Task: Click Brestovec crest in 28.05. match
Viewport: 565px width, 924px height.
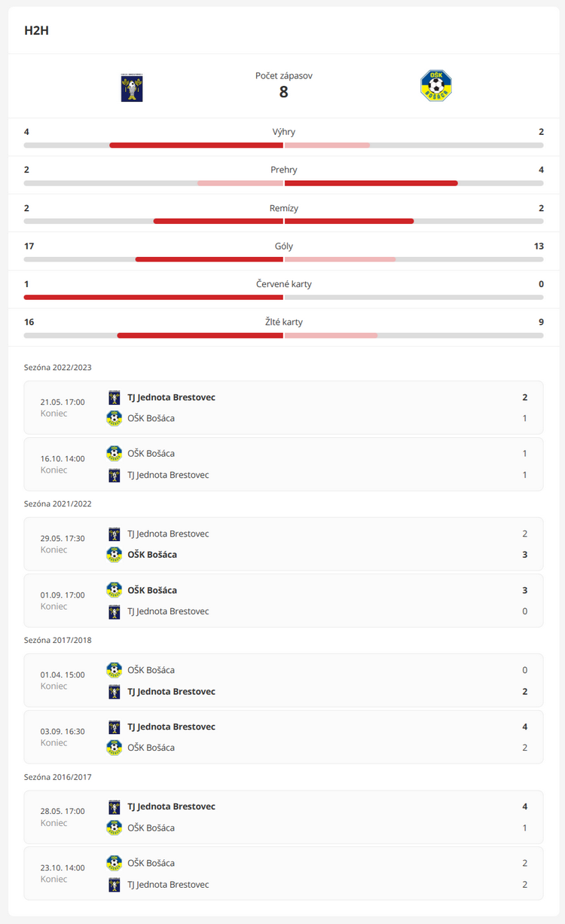Action: coord(115,806)
